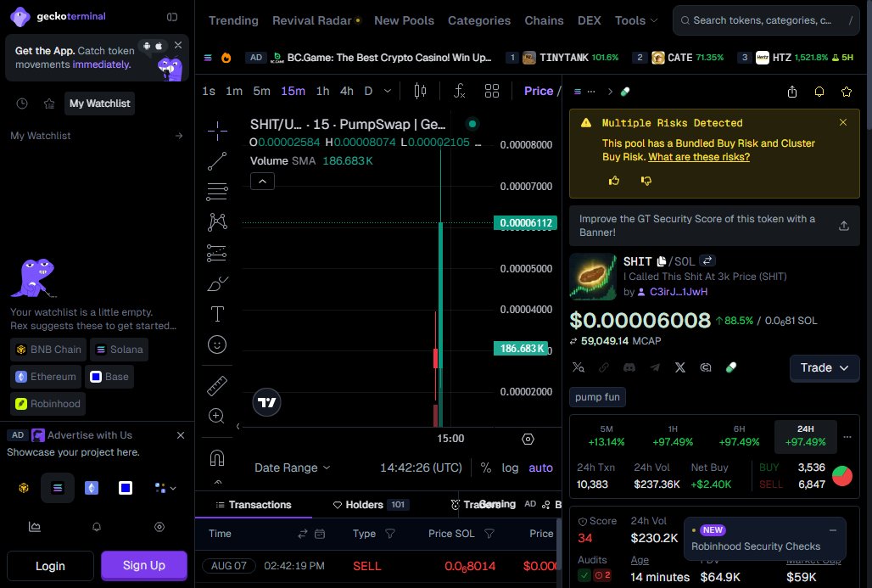Image resolution: width=872 pixels, height=588 pixels.
Task: Toggle between price and MCAP display
Action: coord(573,341)
